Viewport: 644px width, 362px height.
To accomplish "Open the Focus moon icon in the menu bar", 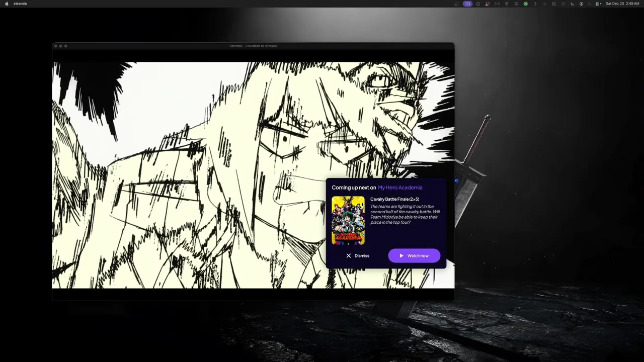I will point(572,4).
